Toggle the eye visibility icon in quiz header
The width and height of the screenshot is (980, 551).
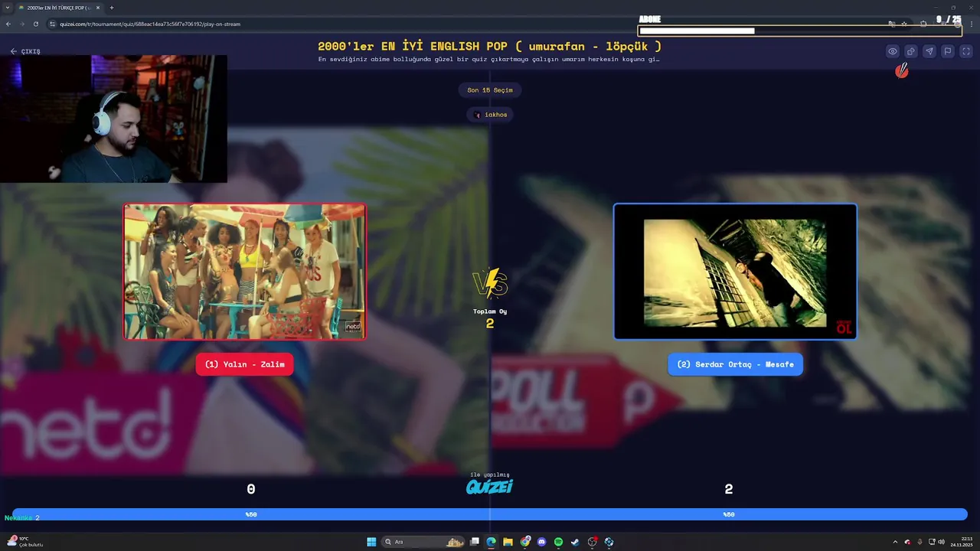pos(893,51)
